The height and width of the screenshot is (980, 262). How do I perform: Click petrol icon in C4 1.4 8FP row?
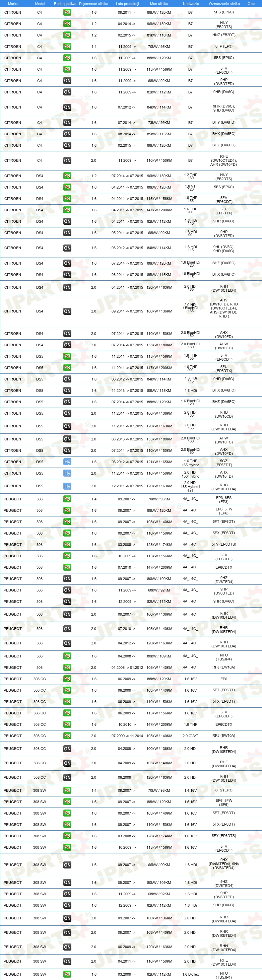[x=67, y=47]
